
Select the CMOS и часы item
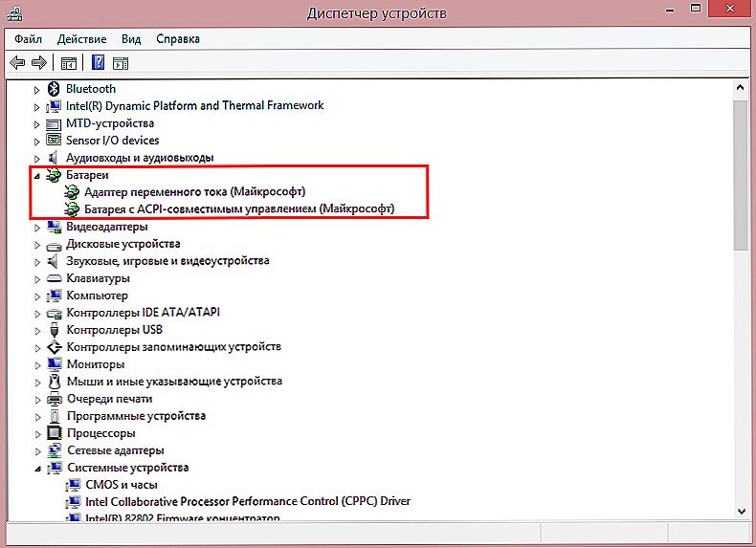[x=122, y=484]
